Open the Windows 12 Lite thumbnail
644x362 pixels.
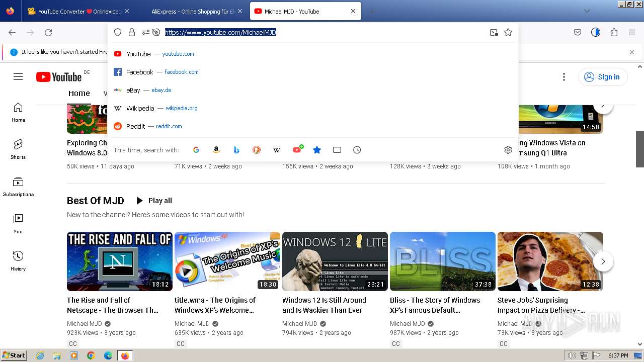pyautogui.click(x=335, y=261)
